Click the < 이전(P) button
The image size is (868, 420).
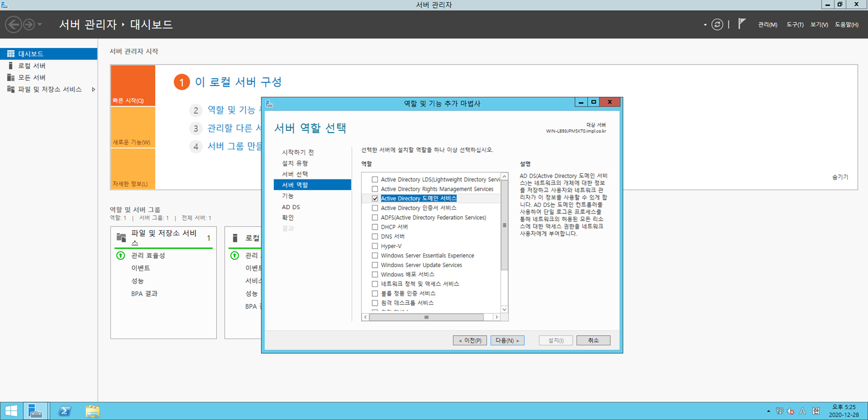[x=470, y=341]
